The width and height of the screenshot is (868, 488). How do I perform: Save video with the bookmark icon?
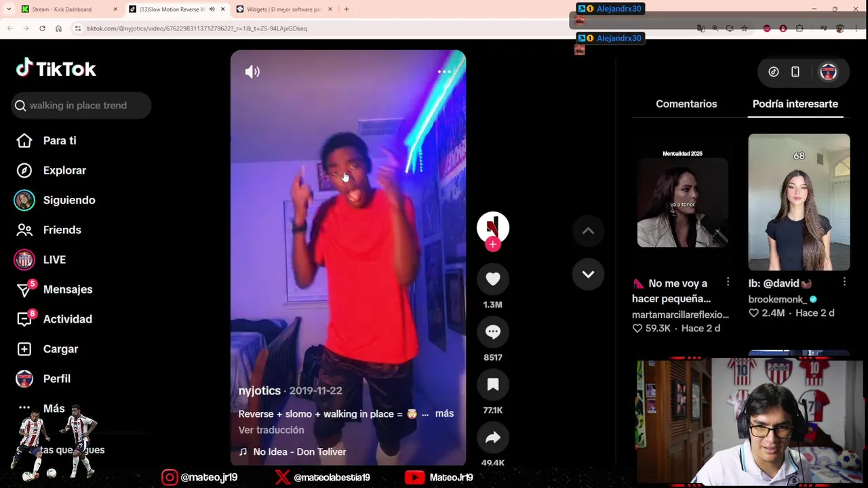click(493, 385)
